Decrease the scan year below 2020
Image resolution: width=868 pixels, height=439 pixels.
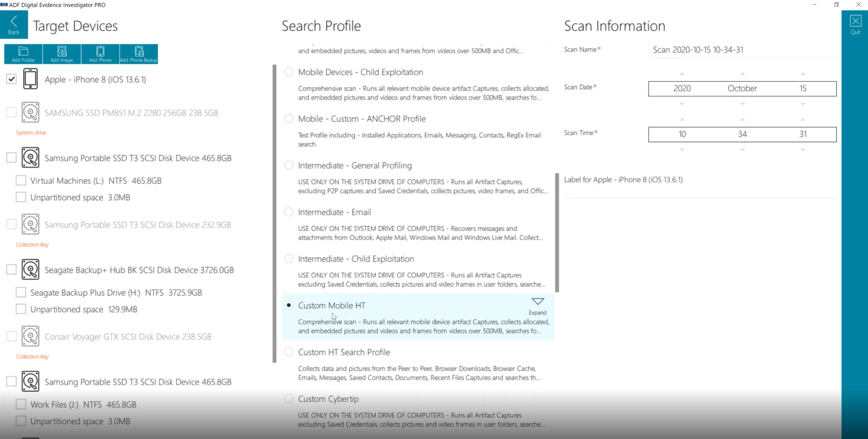pos(682,104)
